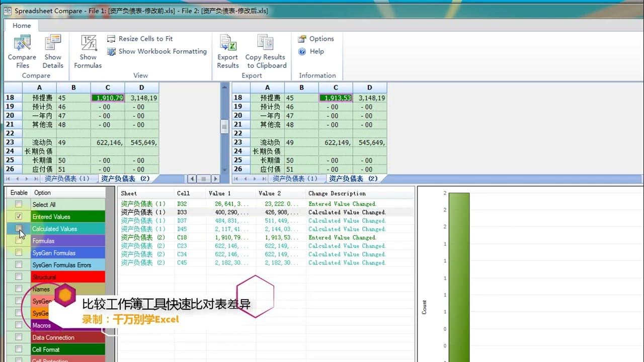
Task: Enable the Names checkbox
Action: [19, 289]
